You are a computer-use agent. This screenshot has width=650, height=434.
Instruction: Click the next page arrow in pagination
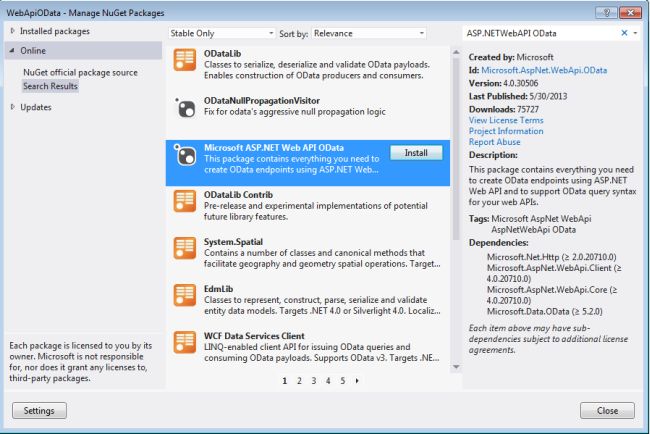click(x=357, y=381)
